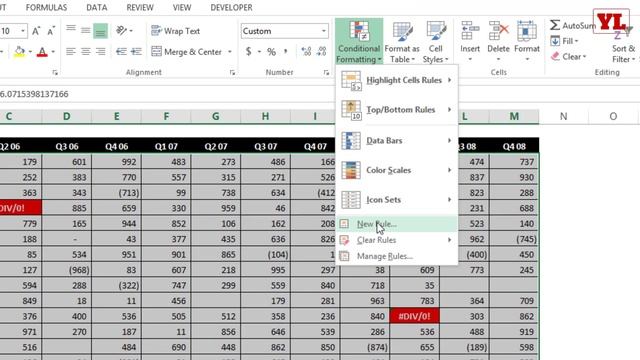Increase indent
The image size is (640, 360).
[x=136, y=51]
